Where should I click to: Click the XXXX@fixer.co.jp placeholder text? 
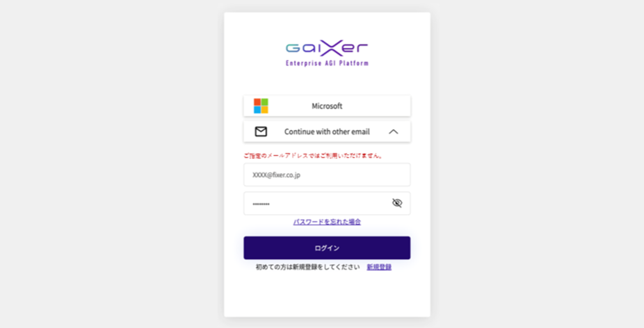(276, 175)
